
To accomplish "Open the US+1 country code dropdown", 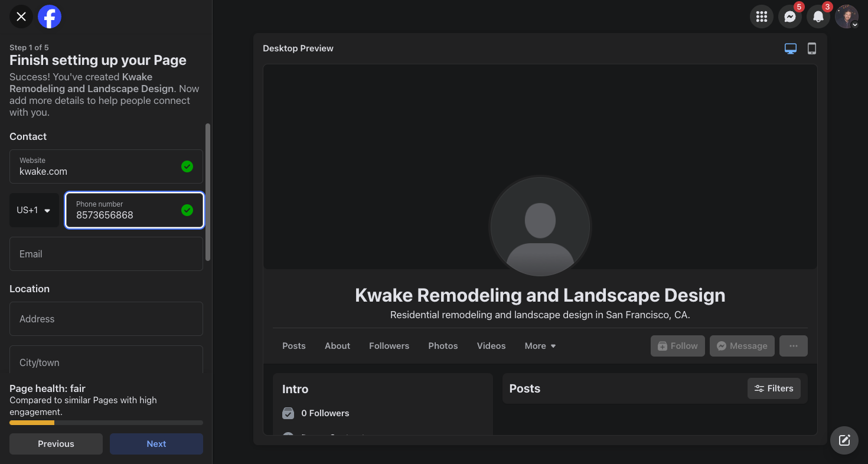I will pos(34,210).
